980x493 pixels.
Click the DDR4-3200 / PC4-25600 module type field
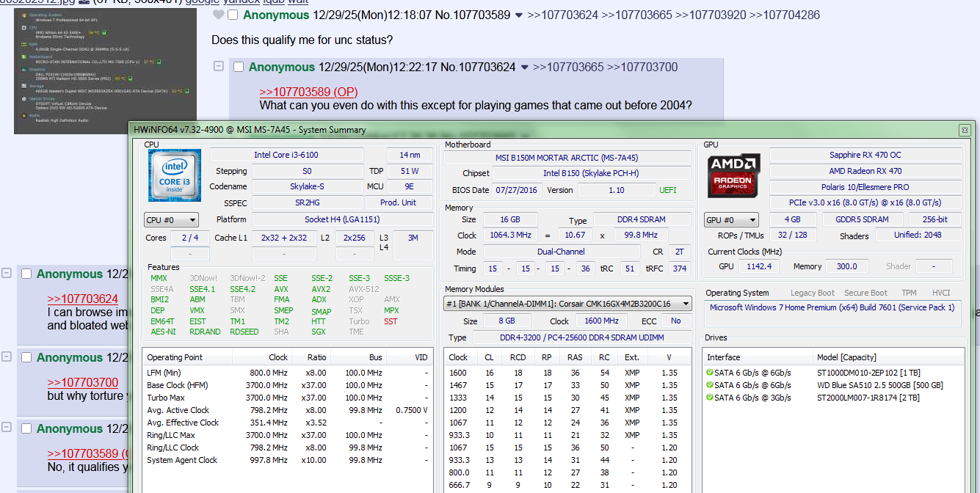click(581, 337)
